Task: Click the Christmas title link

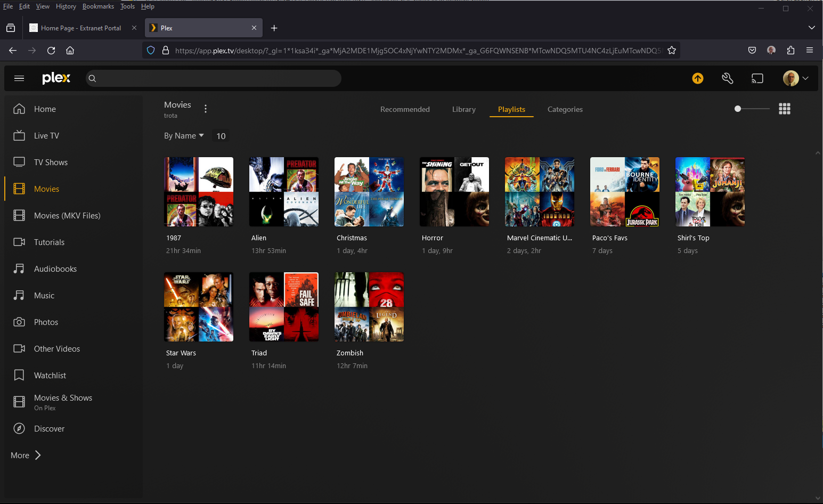Action: [x=352, y=238]
